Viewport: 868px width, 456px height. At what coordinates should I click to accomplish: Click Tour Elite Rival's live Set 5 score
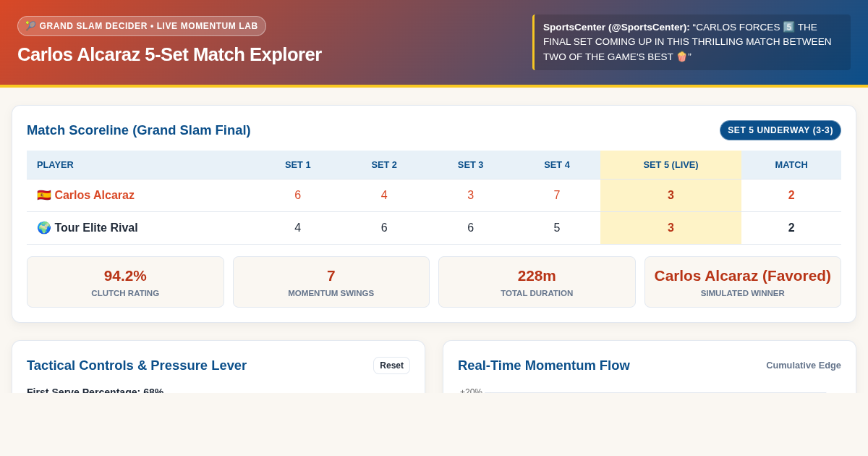click(x=671, y=228)
